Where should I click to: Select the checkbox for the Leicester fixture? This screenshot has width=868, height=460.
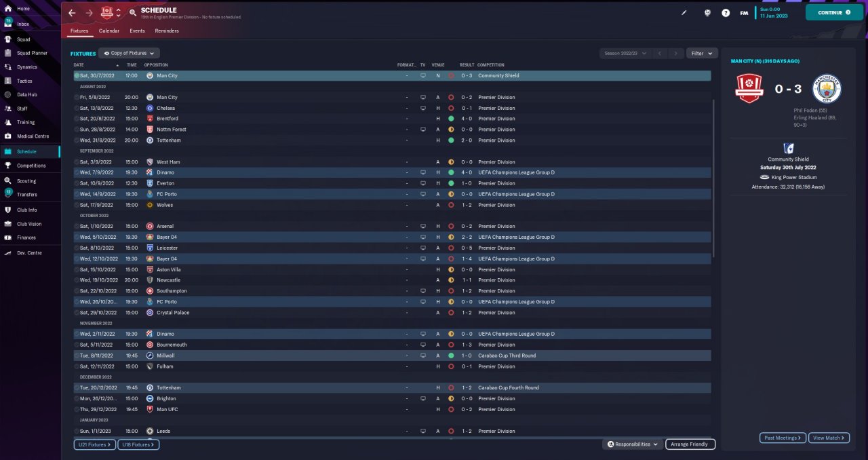pos(77,248)
